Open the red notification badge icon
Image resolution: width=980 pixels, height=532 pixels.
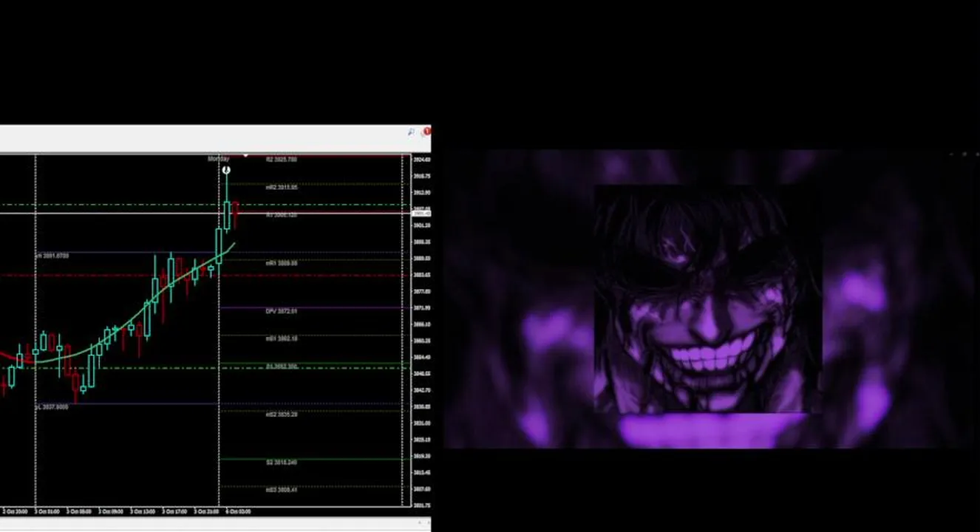(x=426, y=132)
